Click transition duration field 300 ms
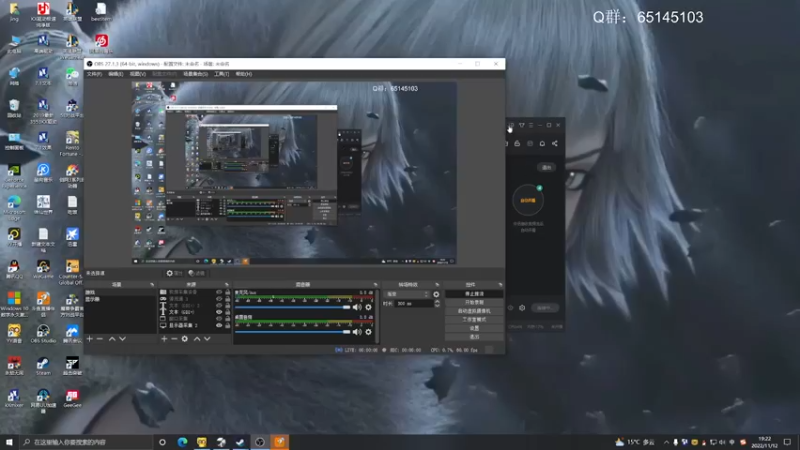800x450 pixels. 414,304
